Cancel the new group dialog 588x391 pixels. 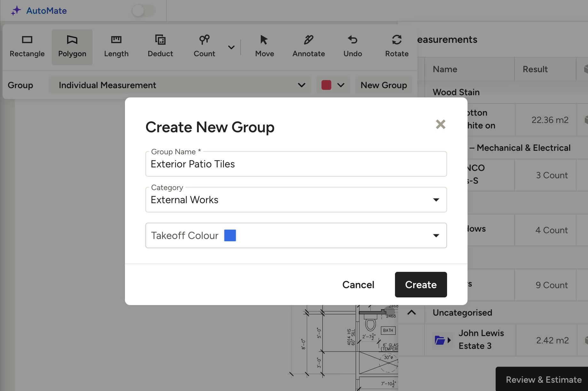[358, 285]
